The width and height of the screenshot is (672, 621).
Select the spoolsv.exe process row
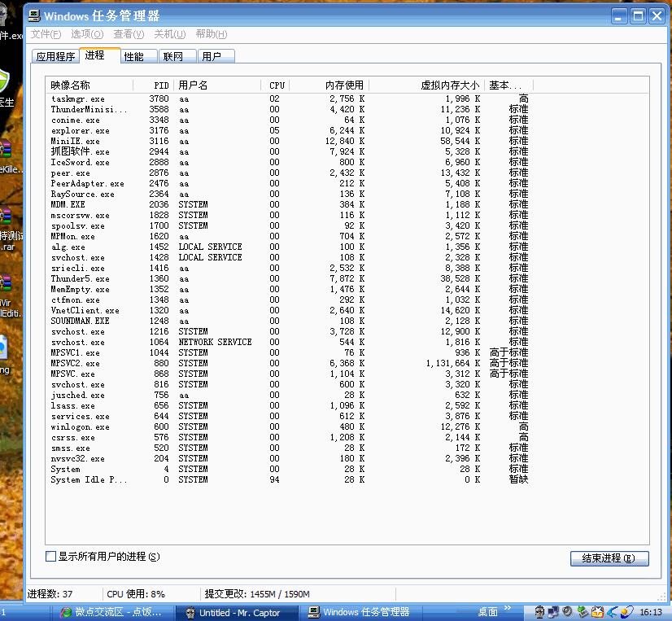[290, 225]
